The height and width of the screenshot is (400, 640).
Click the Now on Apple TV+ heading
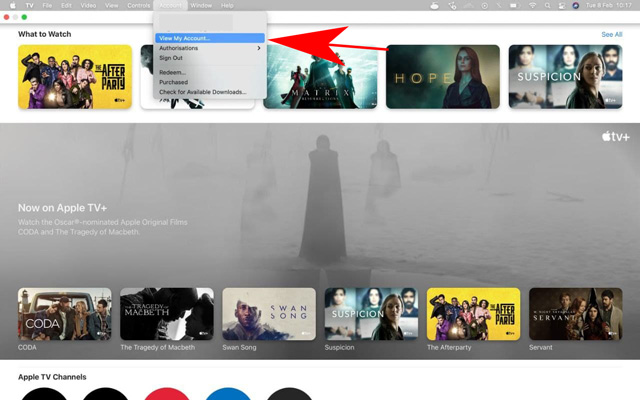coord(62,208)
